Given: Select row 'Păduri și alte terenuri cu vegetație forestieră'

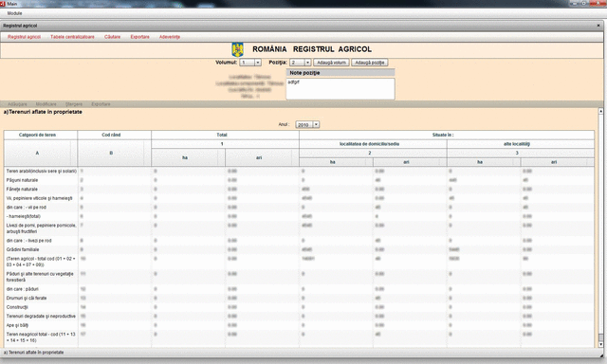Looking at the screenshot, I should click(x=299, y=277).
